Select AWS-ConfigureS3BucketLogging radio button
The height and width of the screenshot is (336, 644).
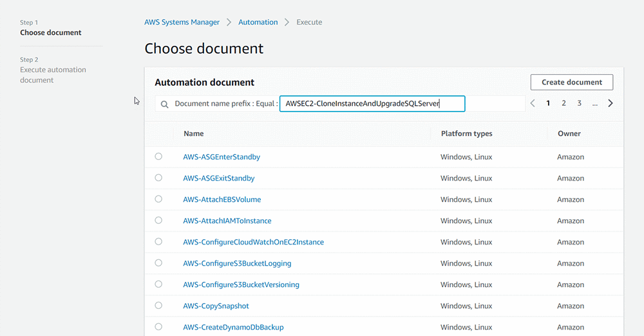point(158,263)
